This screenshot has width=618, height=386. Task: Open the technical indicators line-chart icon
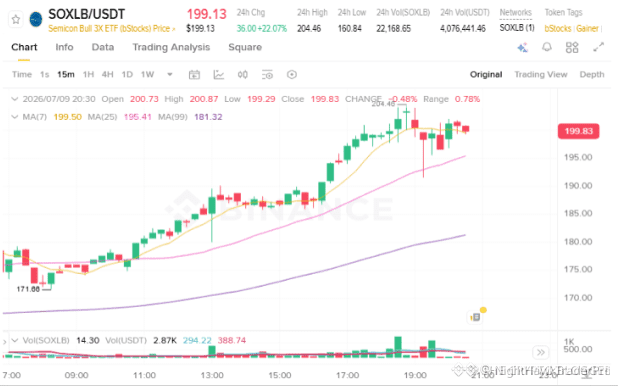coord(219,75)
